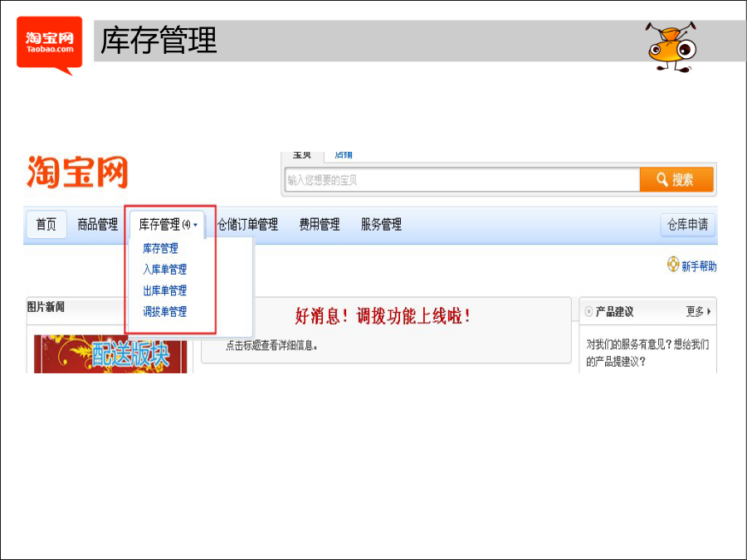Click the orange 搜索 button
747x560 pixels.
point(676,179)
